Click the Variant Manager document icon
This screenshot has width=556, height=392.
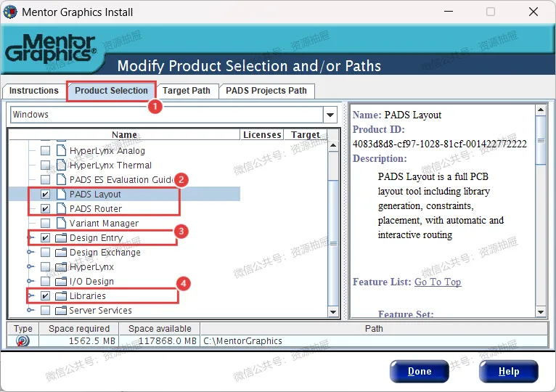62,223
